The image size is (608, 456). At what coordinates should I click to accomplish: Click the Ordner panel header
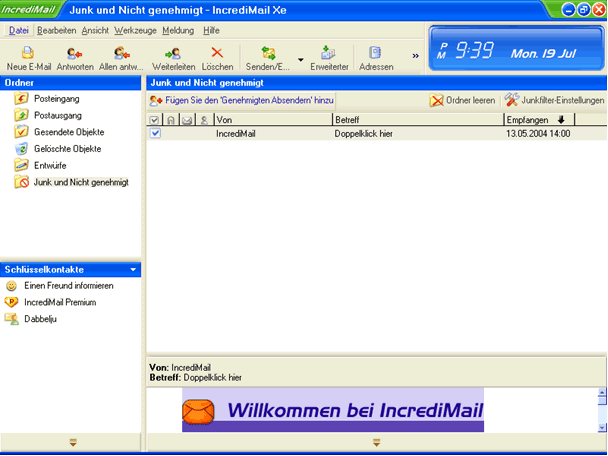coord(70,83)
